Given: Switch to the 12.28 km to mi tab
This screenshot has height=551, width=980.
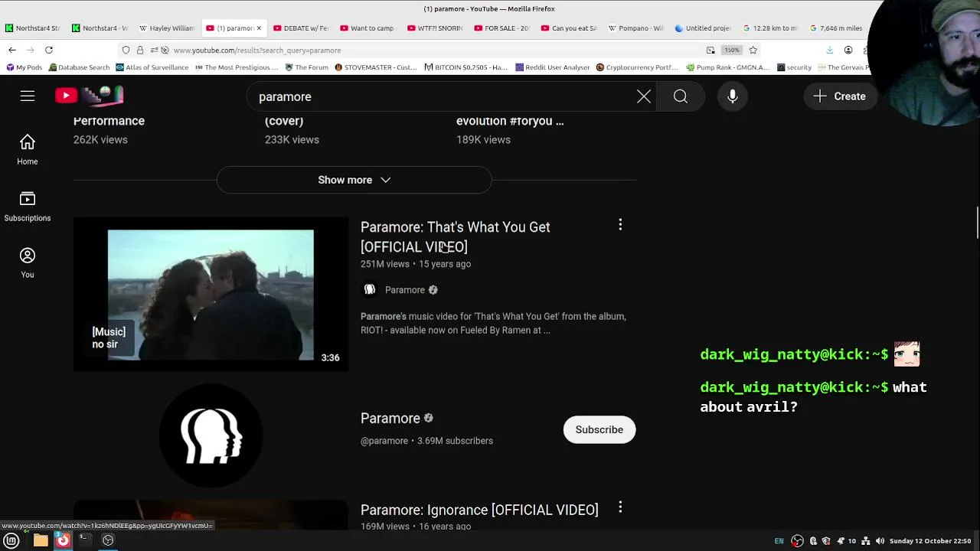Looking at the screenshot, I should tap(769, 28).
